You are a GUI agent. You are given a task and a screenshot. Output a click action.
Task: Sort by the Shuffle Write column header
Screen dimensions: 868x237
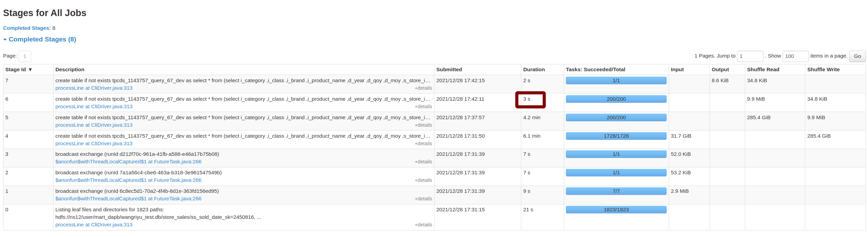(x=823, y=70)
